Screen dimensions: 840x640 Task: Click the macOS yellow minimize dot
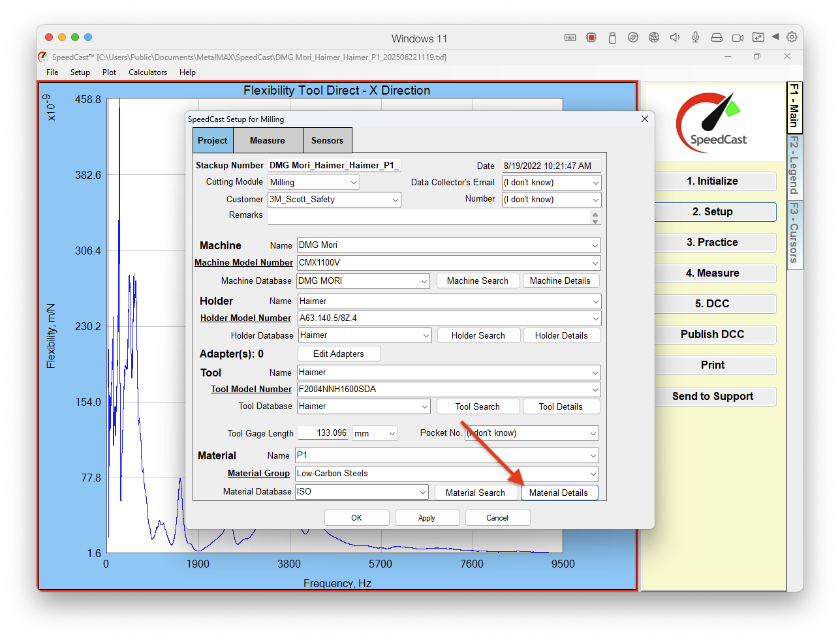point(62,37)
